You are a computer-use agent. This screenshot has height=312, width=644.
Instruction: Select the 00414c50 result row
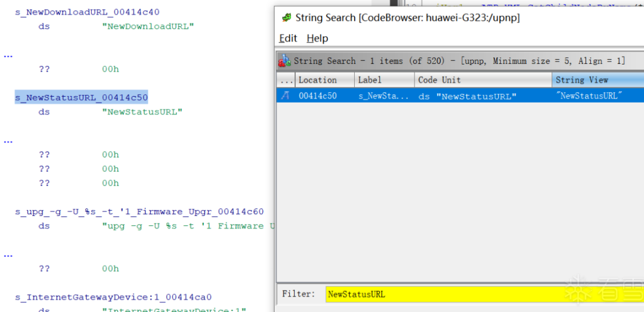[x=460, y=96]
